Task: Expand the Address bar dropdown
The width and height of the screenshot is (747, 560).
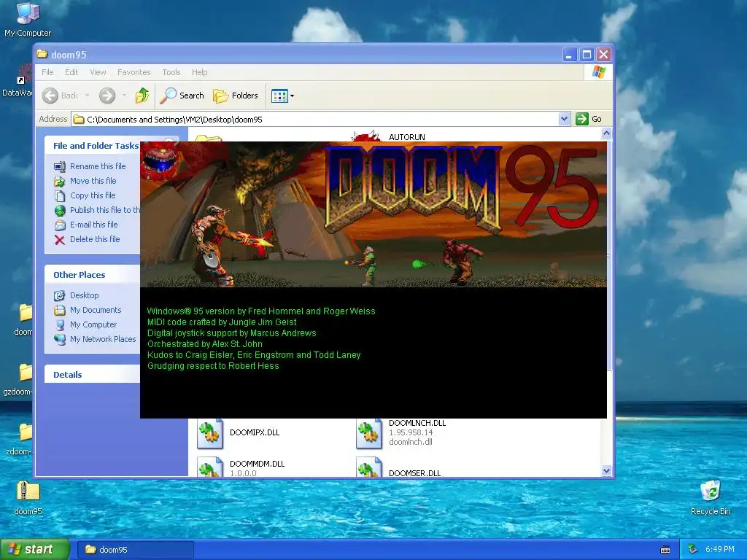Action: [564, 119]
